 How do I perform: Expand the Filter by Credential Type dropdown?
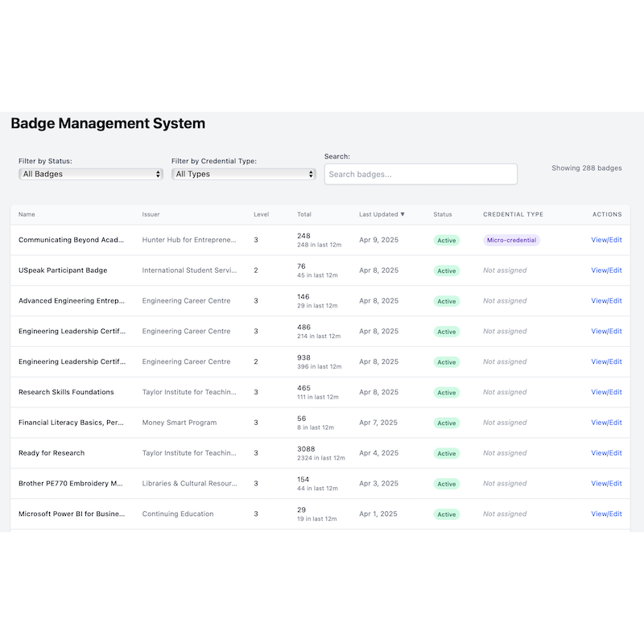243,174
